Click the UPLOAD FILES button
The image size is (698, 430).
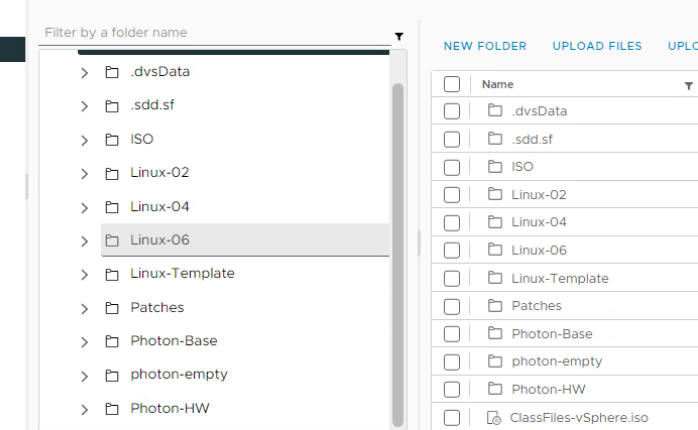(x=597, y=46)
